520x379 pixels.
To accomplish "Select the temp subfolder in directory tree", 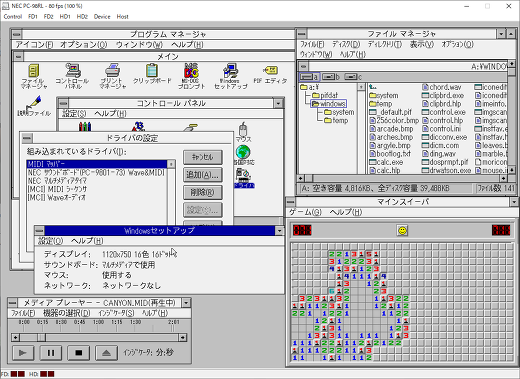I will pos(336,120).
